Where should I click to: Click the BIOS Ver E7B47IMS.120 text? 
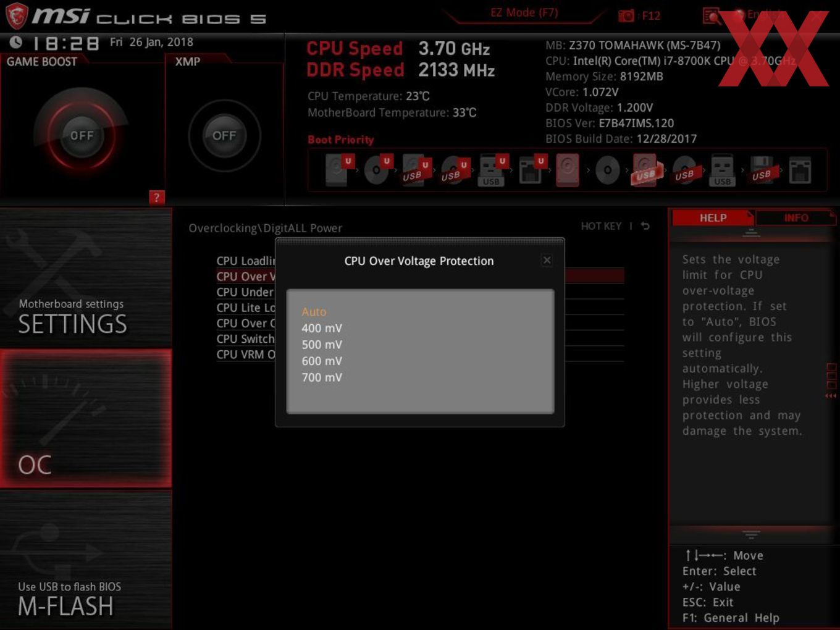(x=610, y=123)
